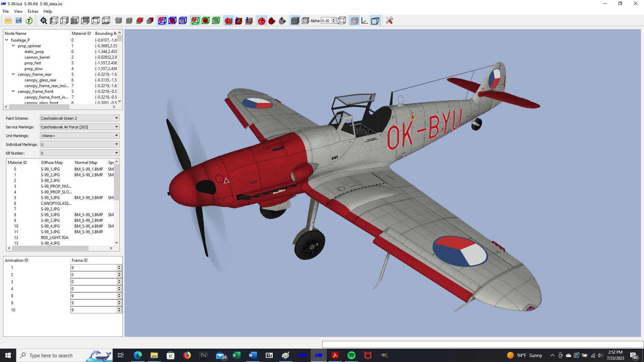
Task: Open Microsoft Edge from the taskbar
Action: pos(138,355)
